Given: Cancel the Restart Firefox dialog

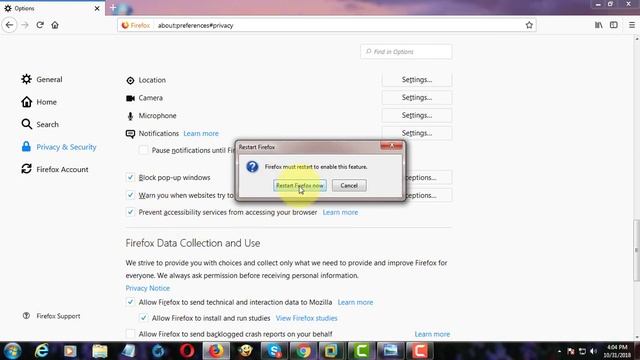Looking at the screenshot, I should (349, 185).
